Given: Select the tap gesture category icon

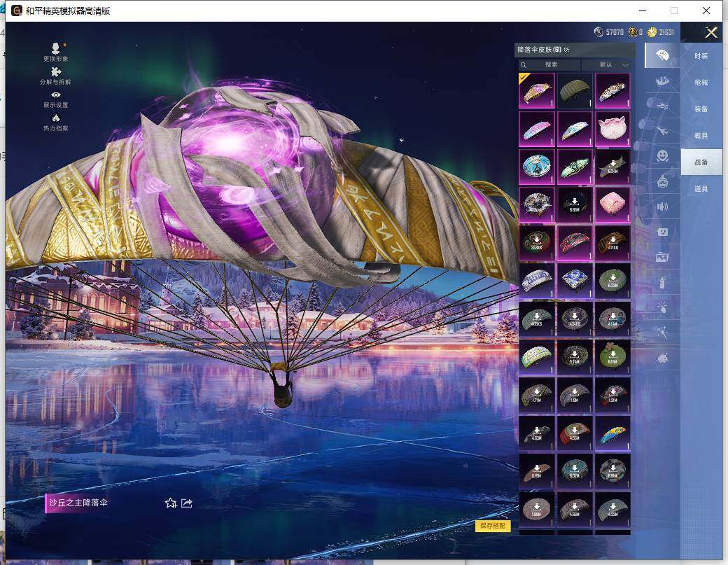Looking at the screenshot, I should 662,307.
